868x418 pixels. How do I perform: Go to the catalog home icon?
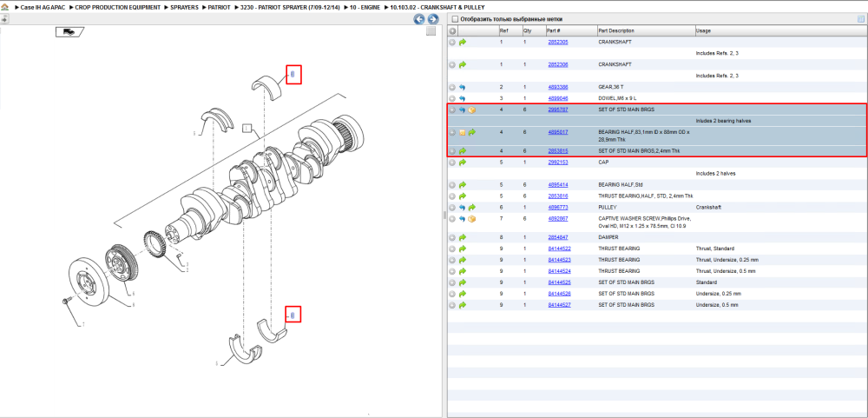pyautogui.click(x=4, y=8)
